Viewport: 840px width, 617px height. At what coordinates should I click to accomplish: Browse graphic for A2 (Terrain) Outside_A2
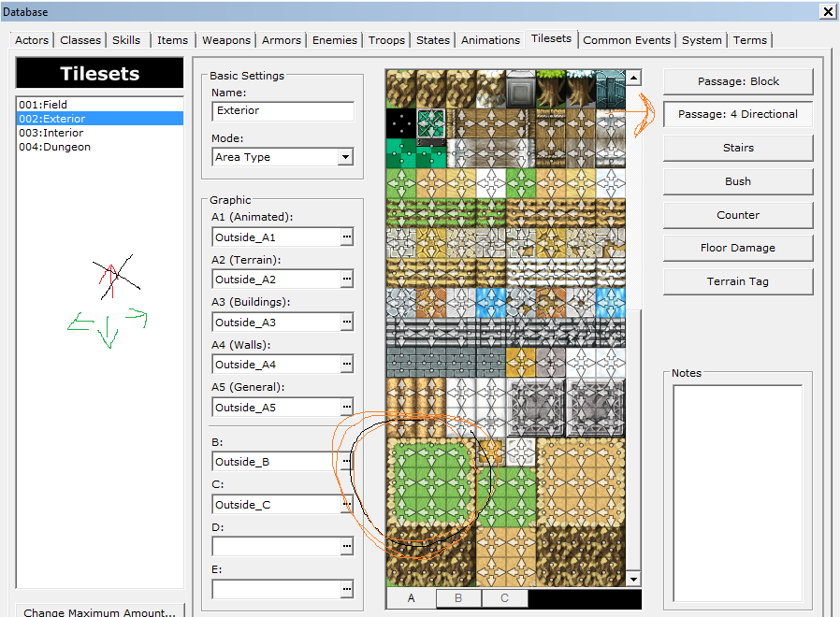(x=347, y=279)
